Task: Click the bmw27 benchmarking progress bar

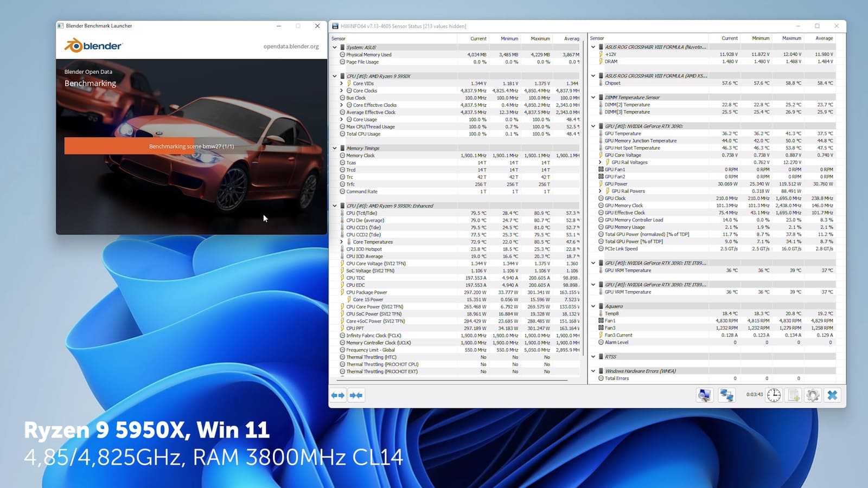Action: [x=192, y=146]
